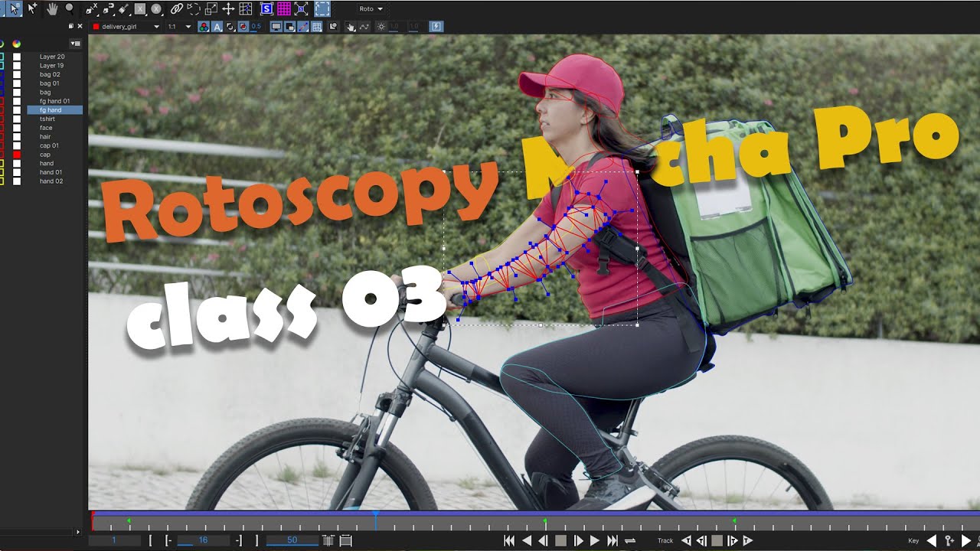
Task: Toggle the colorize matte icon
Action: (243, 27)
